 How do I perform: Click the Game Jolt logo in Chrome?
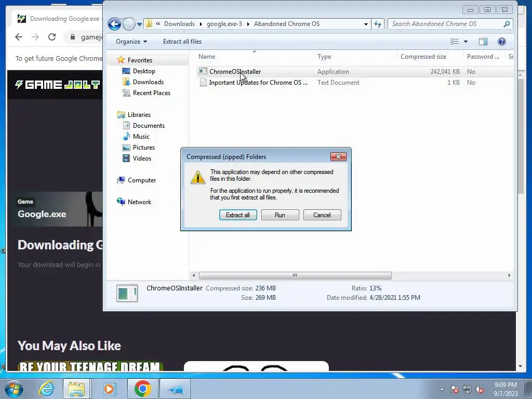pos(57,85)
